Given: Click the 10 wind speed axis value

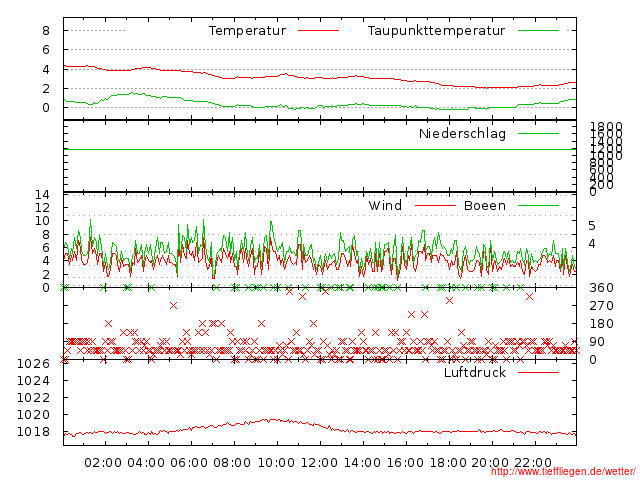Looking at the screenshot, I should pyautogui.click(x=42, y=221).
